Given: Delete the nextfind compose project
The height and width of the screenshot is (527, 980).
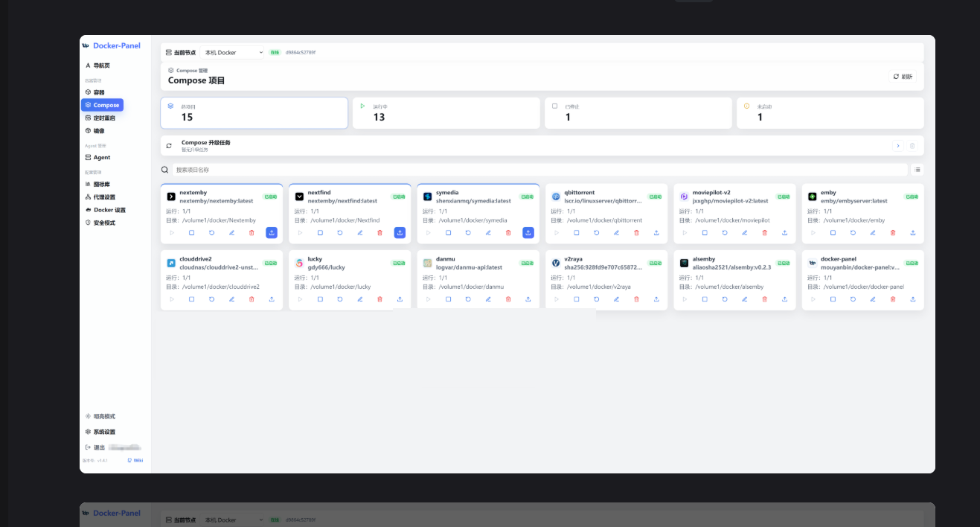Looking at the screenshot, I should tap(379, 233).
